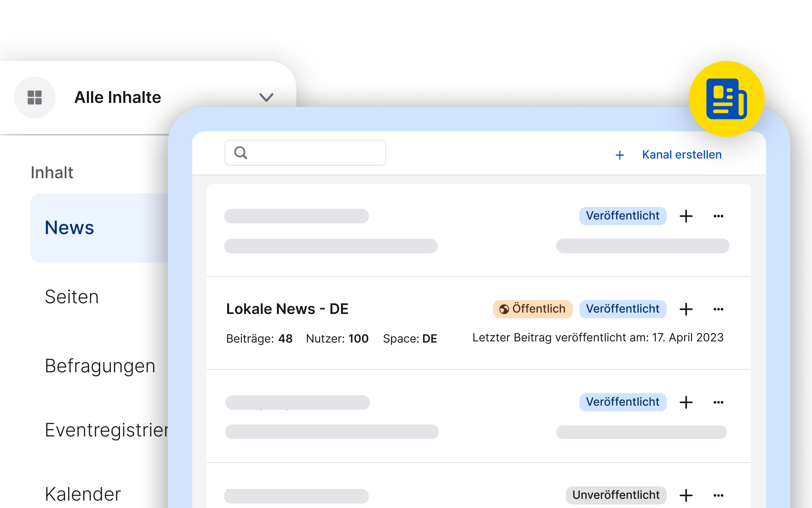
Task: Click Space: DE text
Action: pos(410,338)
